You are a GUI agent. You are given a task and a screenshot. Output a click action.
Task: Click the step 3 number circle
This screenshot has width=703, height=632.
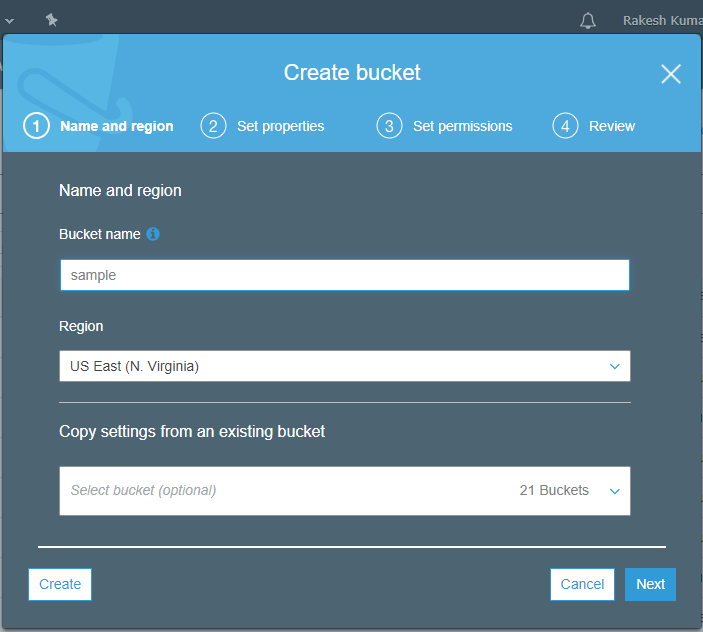pos(389,126)
